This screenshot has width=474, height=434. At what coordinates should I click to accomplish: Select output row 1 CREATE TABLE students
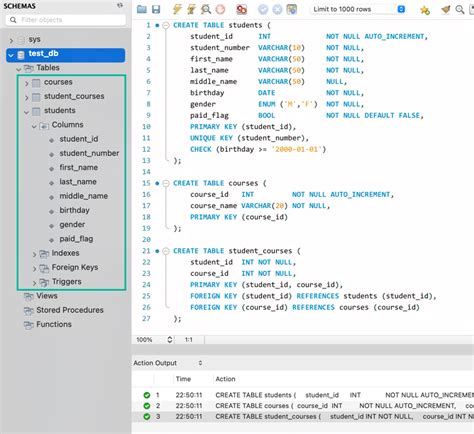[303, 395]
